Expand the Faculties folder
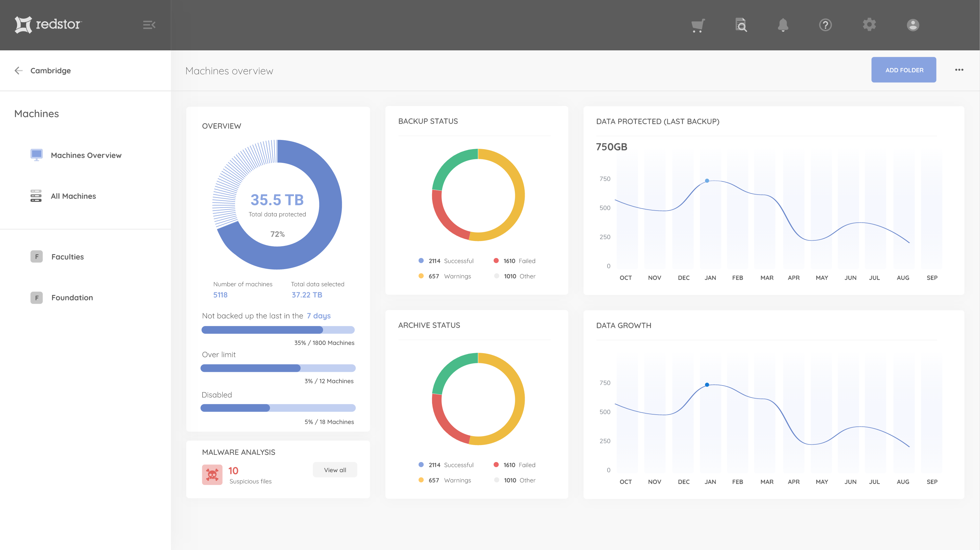 (67, 257)
